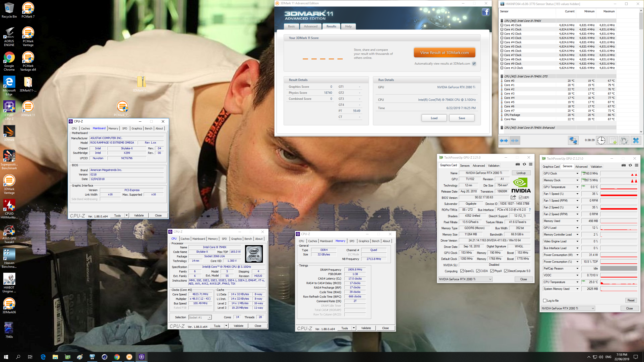Screen dimensions: 644x362
Task: Open ASUS GPU TweakII desktop icon
Action: pyautogui.click(x=9, y=234)
